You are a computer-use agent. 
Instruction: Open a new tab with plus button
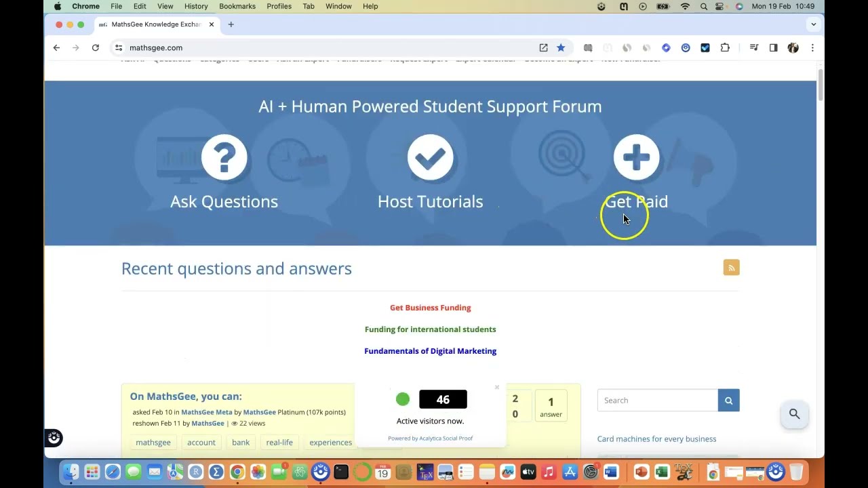pos(231,24)
